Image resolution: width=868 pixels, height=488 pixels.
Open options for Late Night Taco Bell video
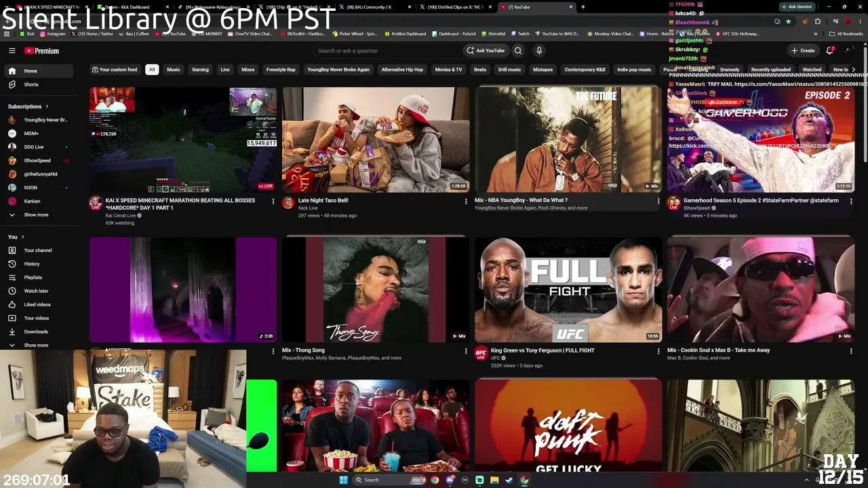click(x=466, y=201)
